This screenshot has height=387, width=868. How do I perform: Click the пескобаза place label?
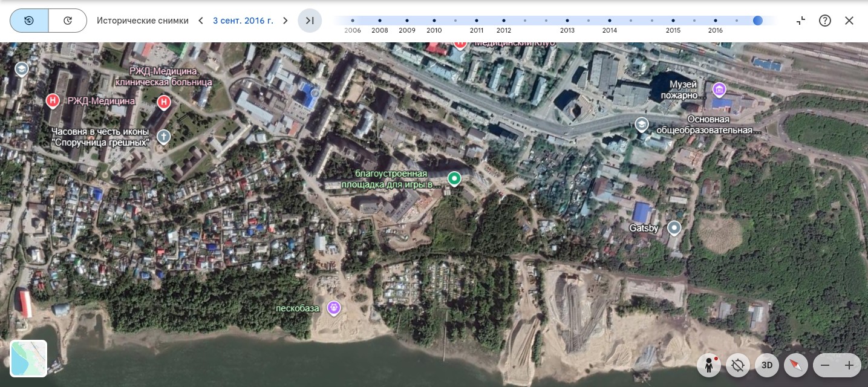297,308
